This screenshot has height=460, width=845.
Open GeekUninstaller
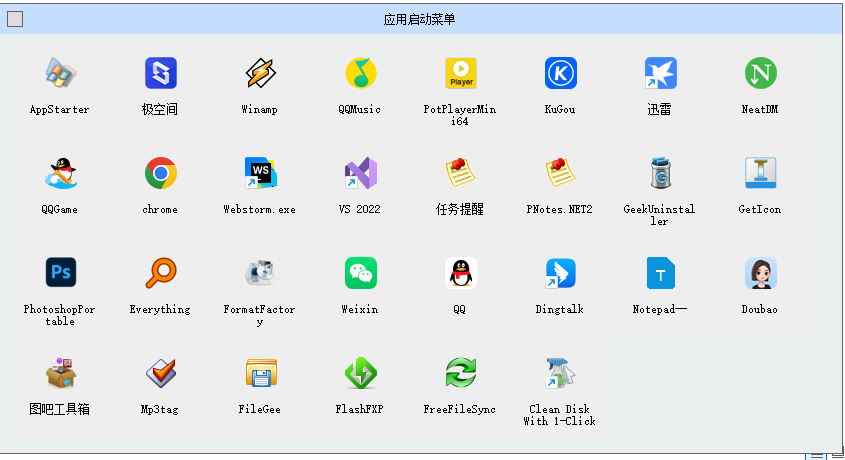point(661,173)
